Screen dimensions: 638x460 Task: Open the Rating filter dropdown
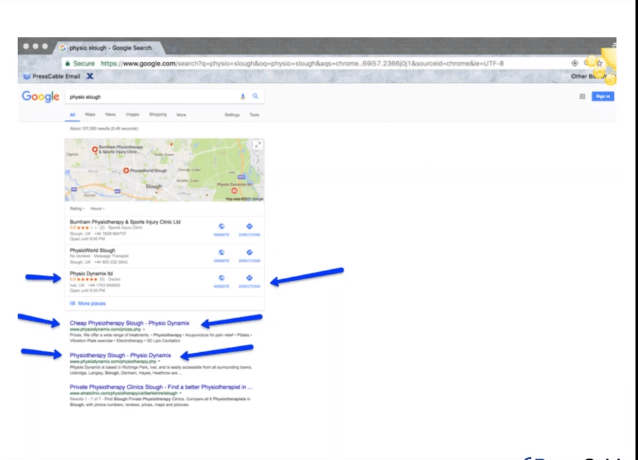click(x=75, y=208)
